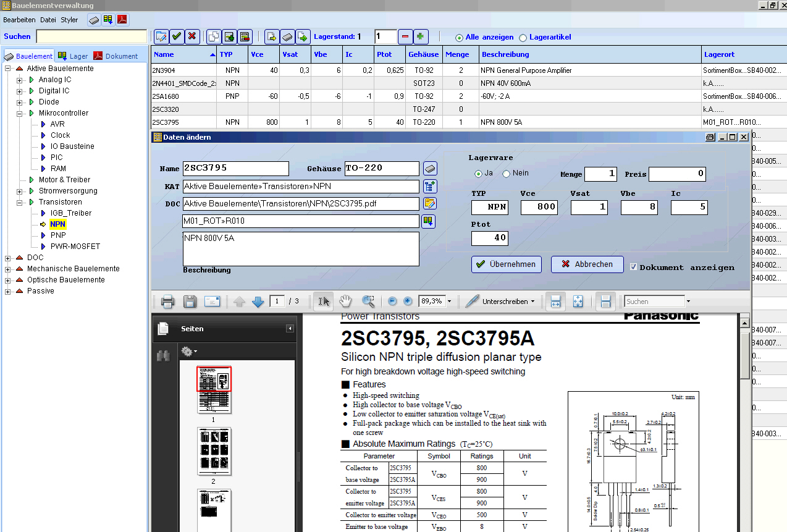Click the Preis input field
787x532 pixels.
click(x=677, y=174)
